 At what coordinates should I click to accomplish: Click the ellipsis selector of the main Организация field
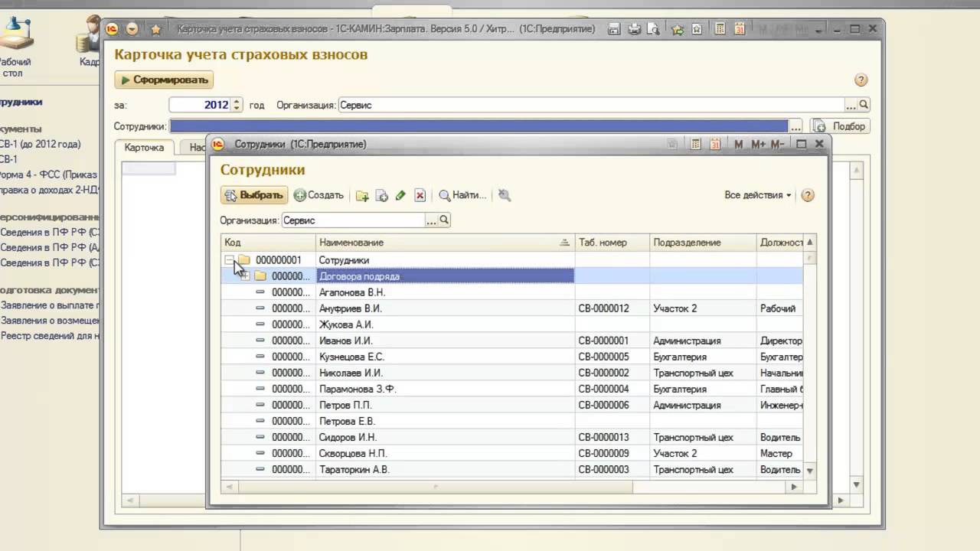pos(851,105)
